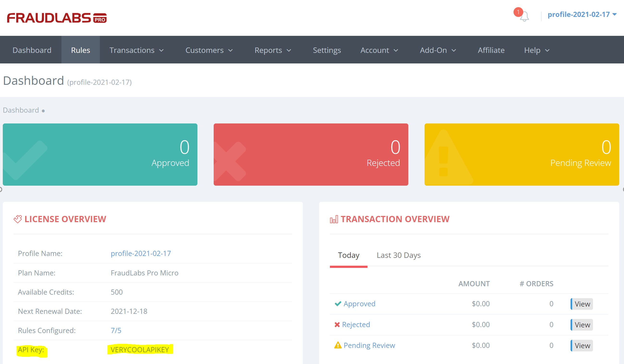Expand the Customers menu

(x=209, y=50)
